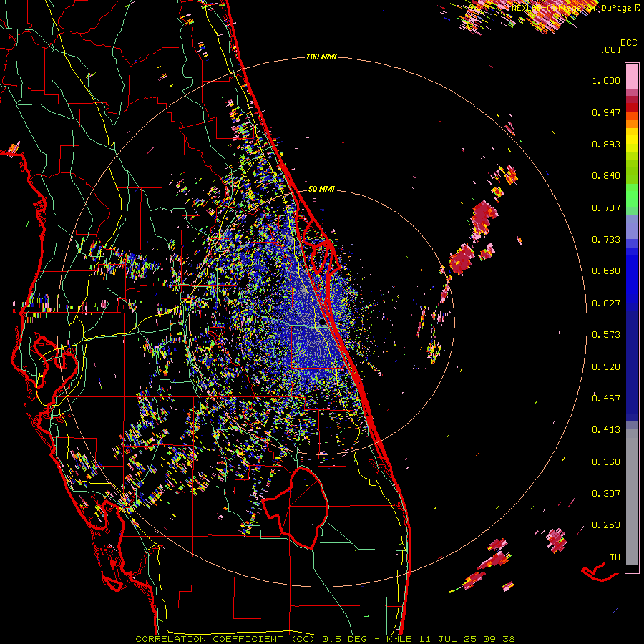Viewport: 644px width, 644px height.
Task: Pick the bright green color bar segment
Action: tap(632, 195)
